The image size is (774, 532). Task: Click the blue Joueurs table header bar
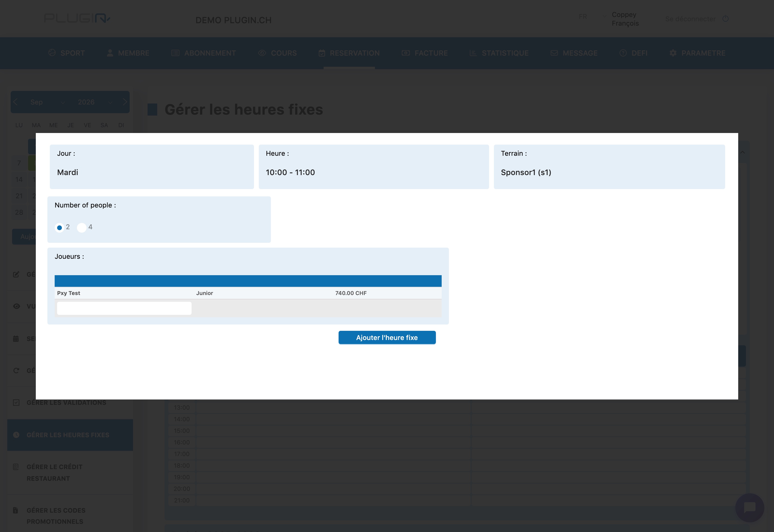click(x=248, y=281)
